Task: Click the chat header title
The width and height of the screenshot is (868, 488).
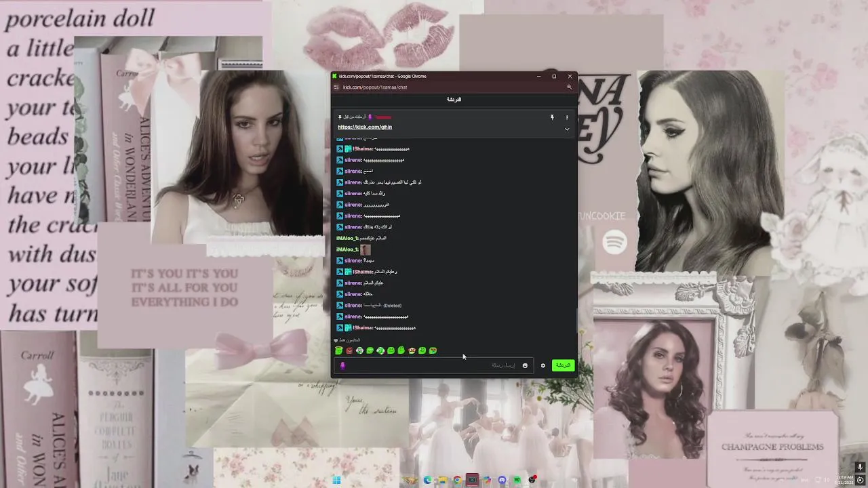Action: [454, 100]
